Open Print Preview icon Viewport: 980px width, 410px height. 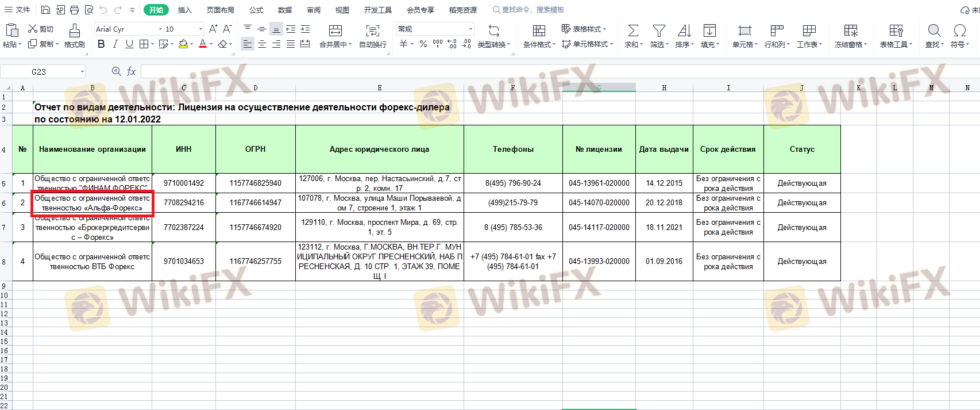pyautogui.click(x=88, y=10)
